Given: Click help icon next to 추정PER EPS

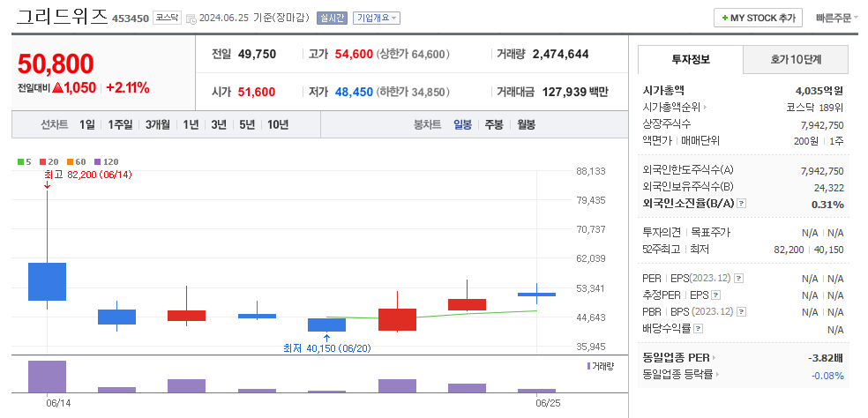Looking at the screenshot, I should point(715,295).
